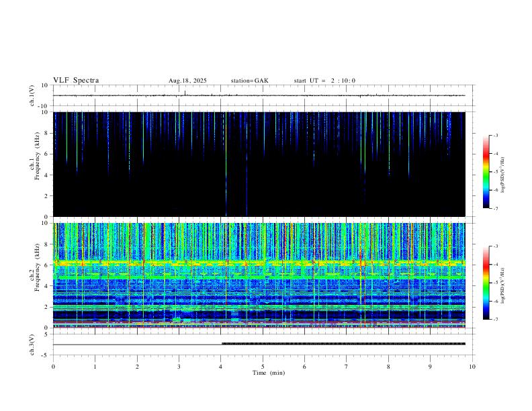The height and width of the screenshot is (411, 532).
Task: Click the ch.2 spectrogram panel
Action: coord(259,275)
